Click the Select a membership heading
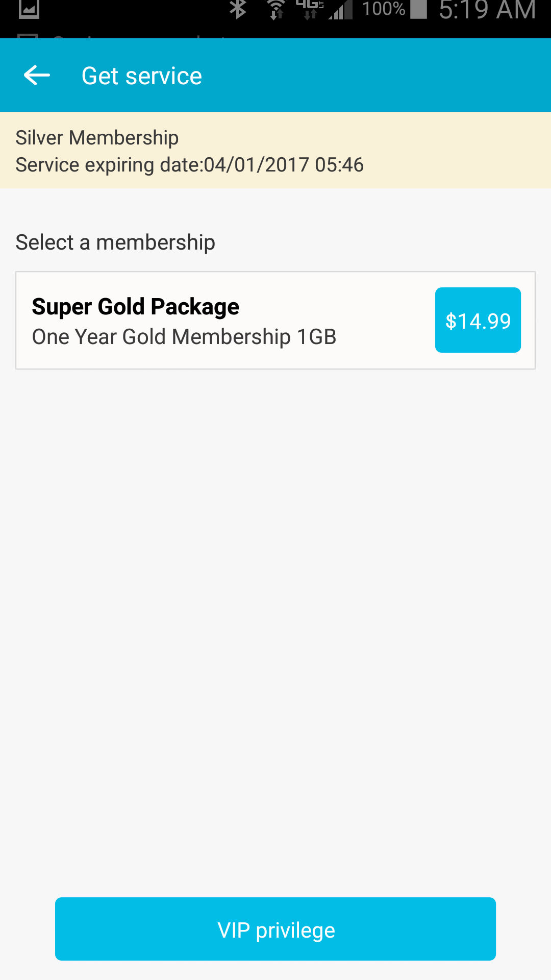Viewport: 551px width, 980px height. (115, 242)
